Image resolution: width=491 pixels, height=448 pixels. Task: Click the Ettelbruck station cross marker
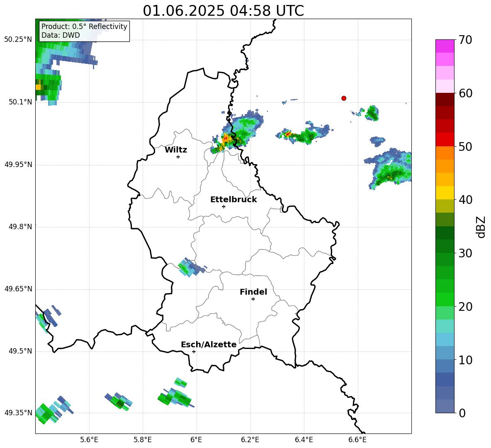(x=224, y=206)
